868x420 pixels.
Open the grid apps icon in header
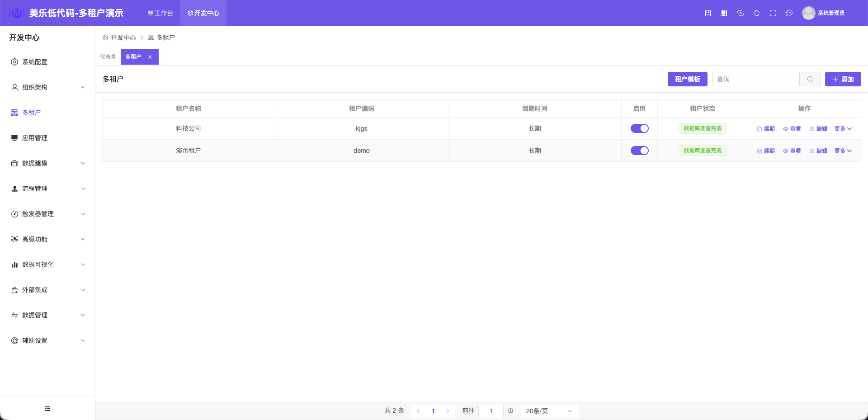click(x=724, y=13)
